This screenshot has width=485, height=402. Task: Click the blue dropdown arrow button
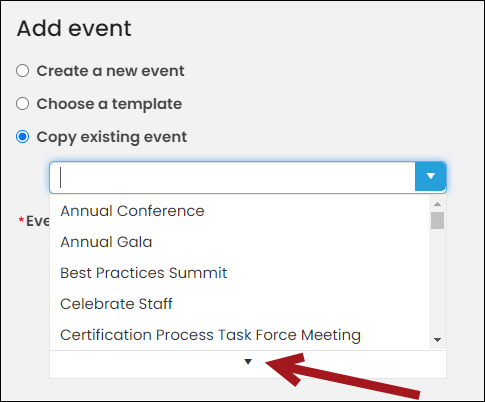point(430,176)
